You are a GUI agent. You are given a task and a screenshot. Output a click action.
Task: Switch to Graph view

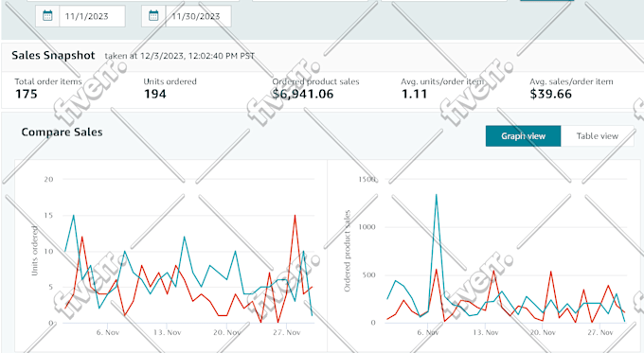pos(523,136)
